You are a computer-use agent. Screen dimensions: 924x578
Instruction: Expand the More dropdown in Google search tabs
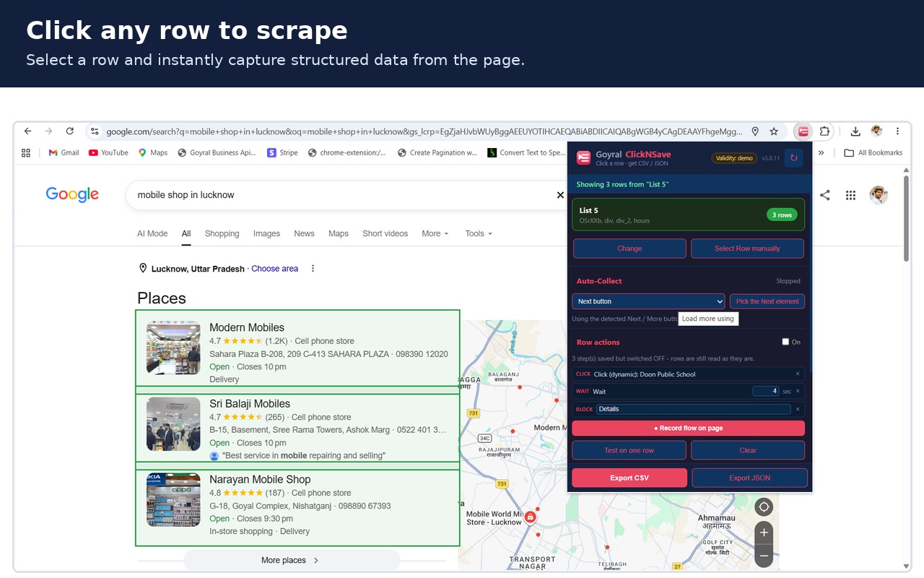click(x=435, y=233)
